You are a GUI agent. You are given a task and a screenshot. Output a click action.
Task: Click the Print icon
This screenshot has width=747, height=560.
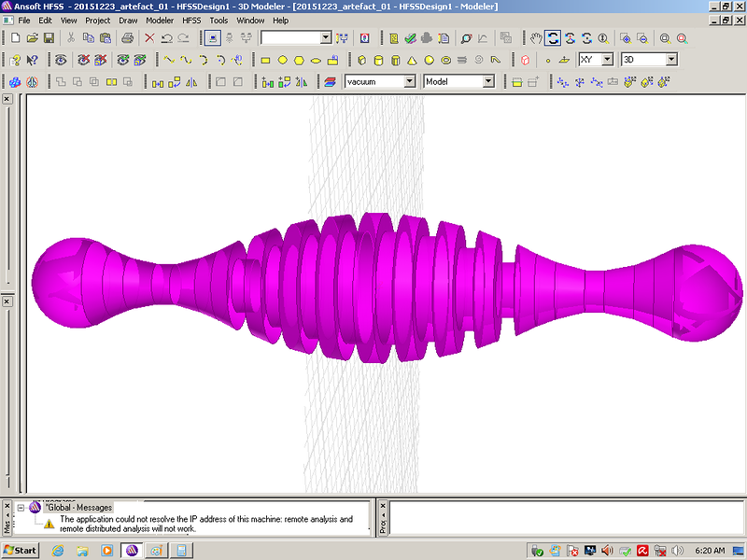tap(127, 38)
